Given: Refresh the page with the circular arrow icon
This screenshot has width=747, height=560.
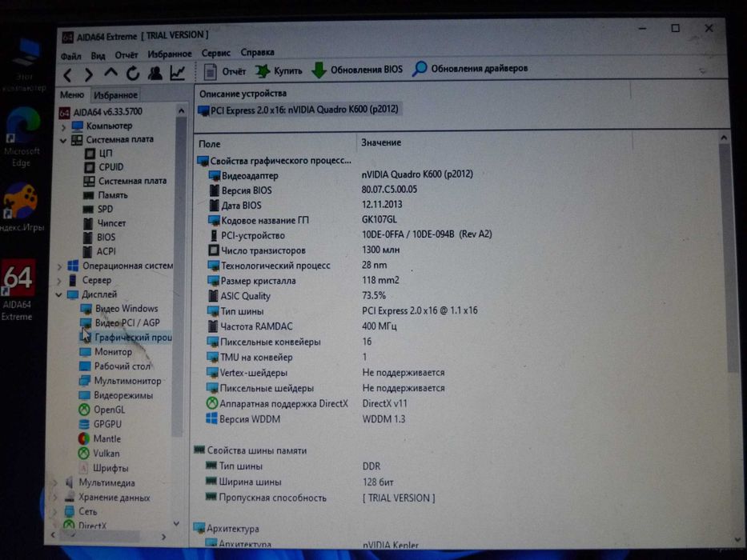Looking at the screenshot, I should [x=132, y=73].
